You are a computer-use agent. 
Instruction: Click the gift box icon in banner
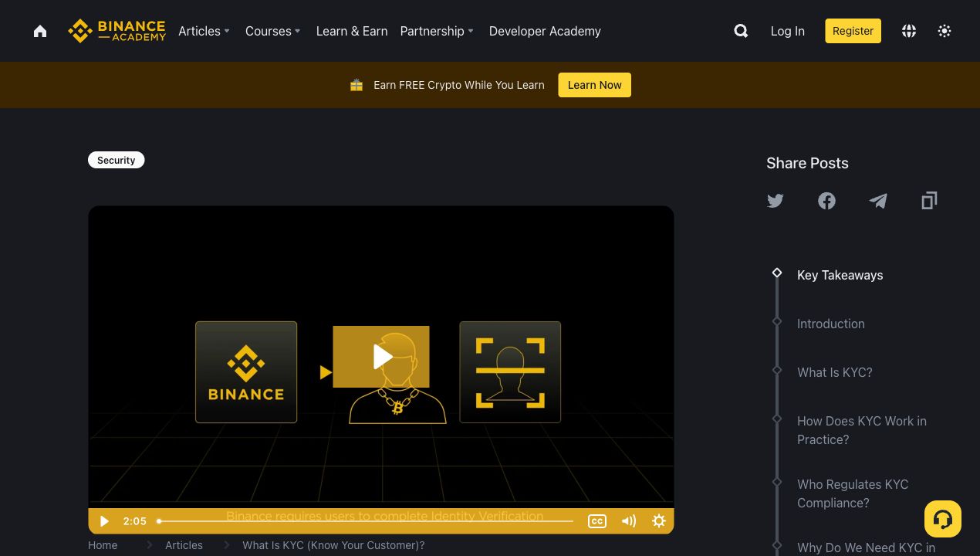[x=357, y=85]
